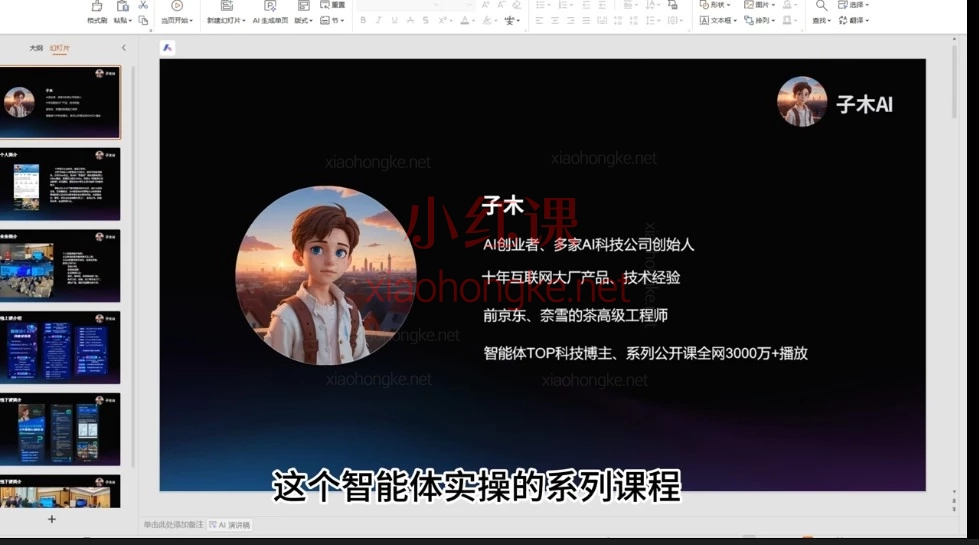Toggle text shadow S button
The width and height of the screenshot is (979, 545).
(425, 21)
